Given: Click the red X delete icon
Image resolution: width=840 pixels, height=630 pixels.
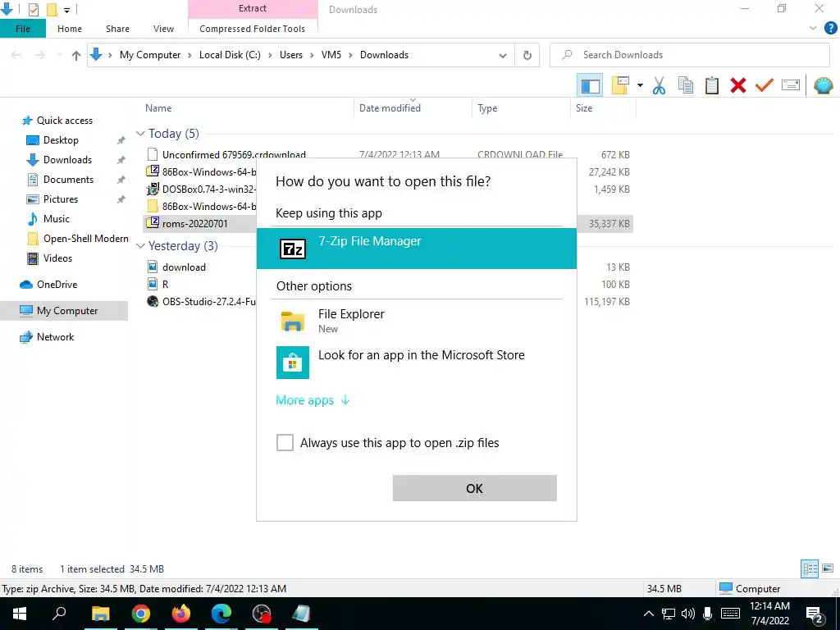Looking at the screenshot, I should [738, 85].
